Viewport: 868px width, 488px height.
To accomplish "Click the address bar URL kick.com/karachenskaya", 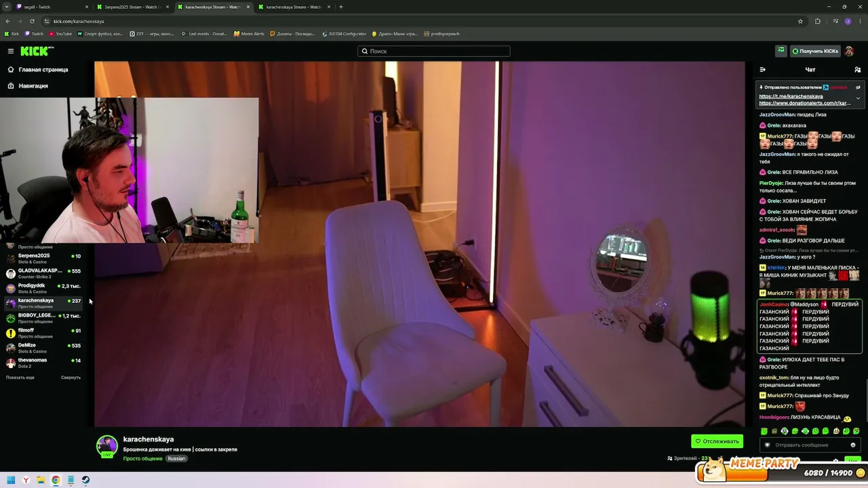I will 79,22.
